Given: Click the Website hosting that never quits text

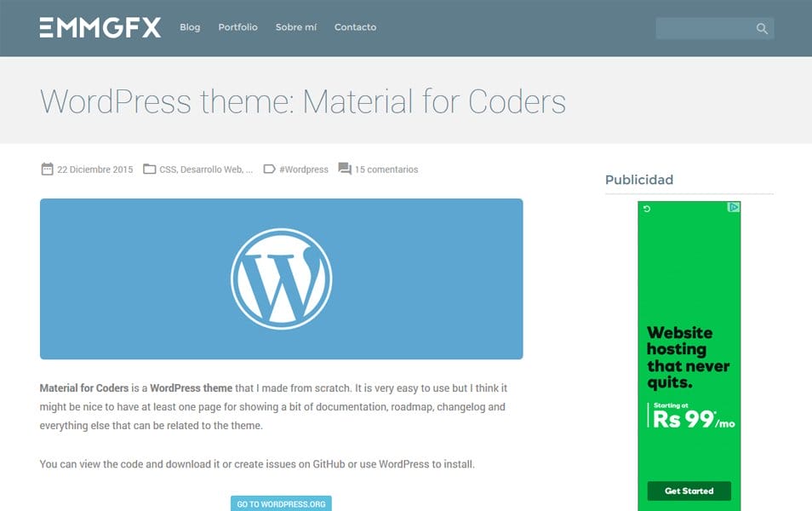Looking at the screenshot, I should [x=688, y=357].
